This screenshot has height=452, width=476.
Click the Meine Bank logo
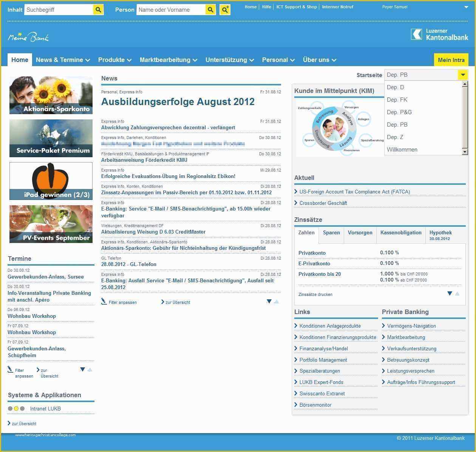[x=28, y=36]
